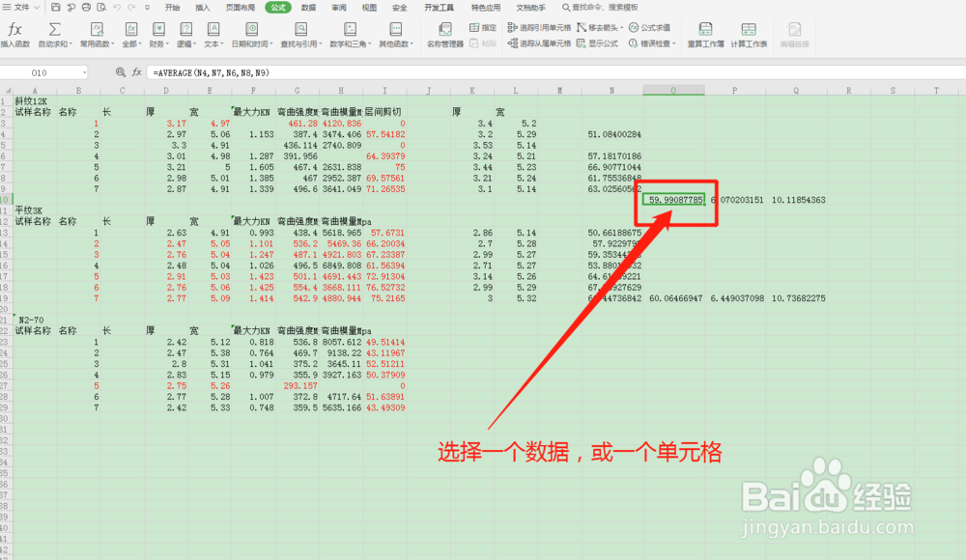The image size is (966, 560).
Task: Click Remove Arrows (移去箭头)
Action: [x=600, y=27]
